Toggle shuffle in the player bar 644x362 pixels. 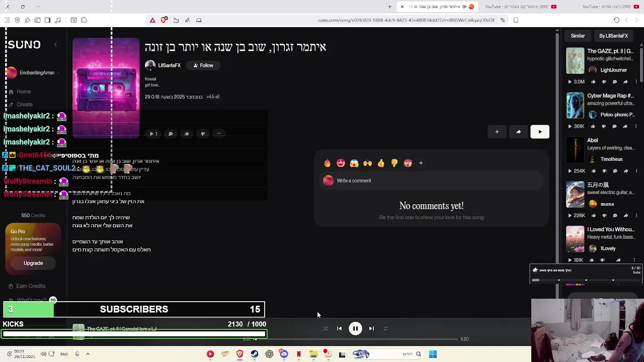(x=325, y=328)
